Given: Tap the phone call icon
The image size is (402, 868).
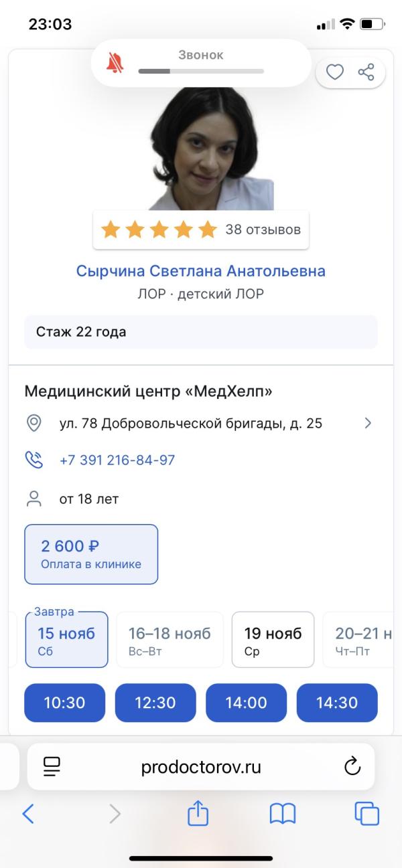Looking at the screenshot, I should pos(33,460).
